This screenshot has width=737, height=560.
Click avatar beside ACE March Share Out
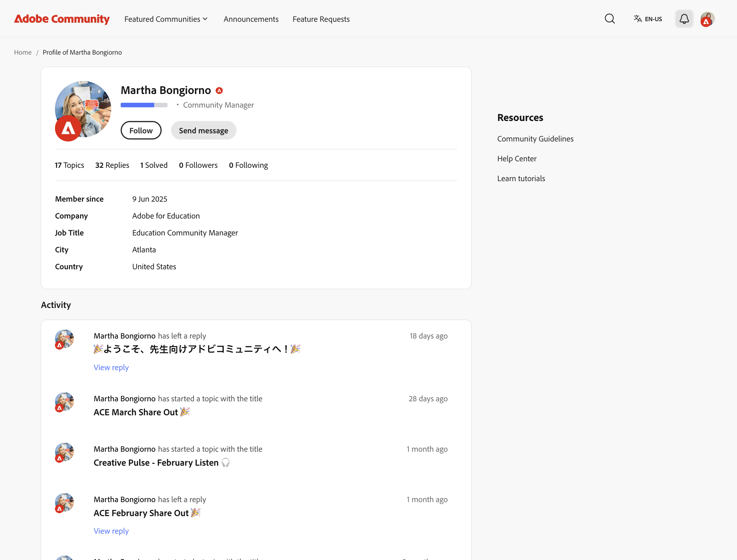64,402
